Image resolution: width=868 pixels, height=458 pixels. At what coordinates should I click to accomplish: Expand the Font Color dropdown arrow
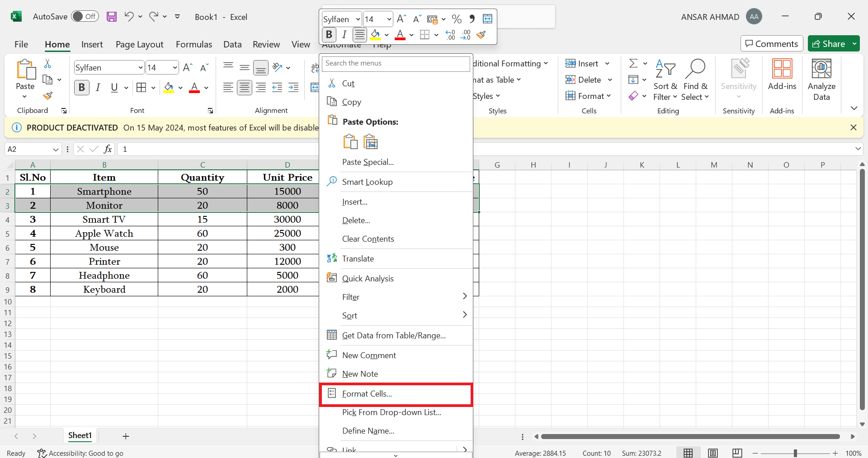[x=206, y=88]
